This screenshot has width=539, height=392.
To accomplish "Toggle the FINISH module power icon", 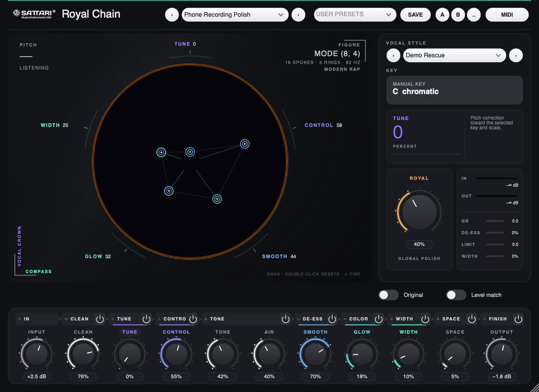I will [518, 319].
